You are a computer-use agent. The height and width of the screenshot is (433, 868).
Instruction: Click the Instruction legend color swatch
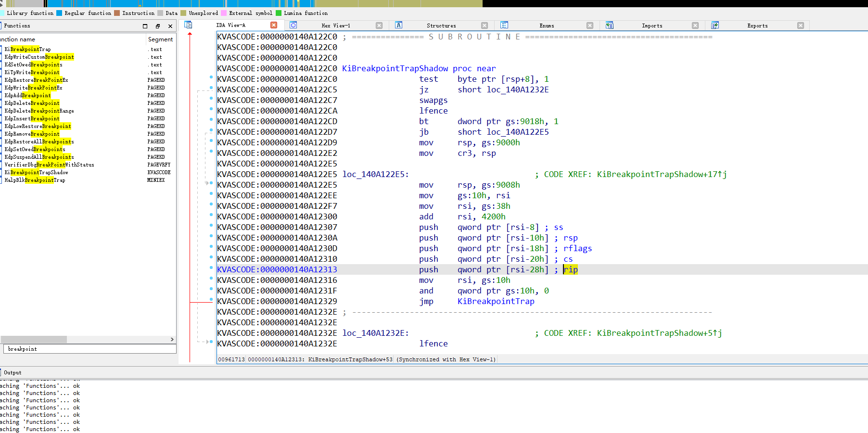point(117,13)
